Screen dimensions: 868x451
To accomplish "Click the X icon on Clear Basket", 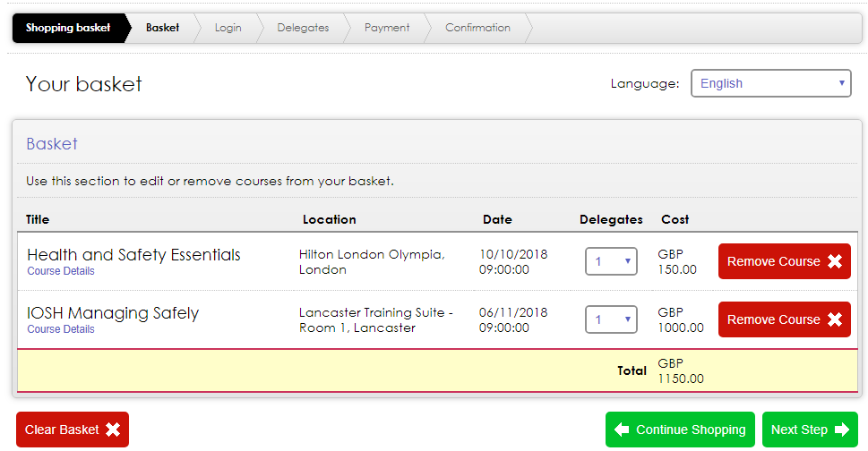I will (113, 430).
